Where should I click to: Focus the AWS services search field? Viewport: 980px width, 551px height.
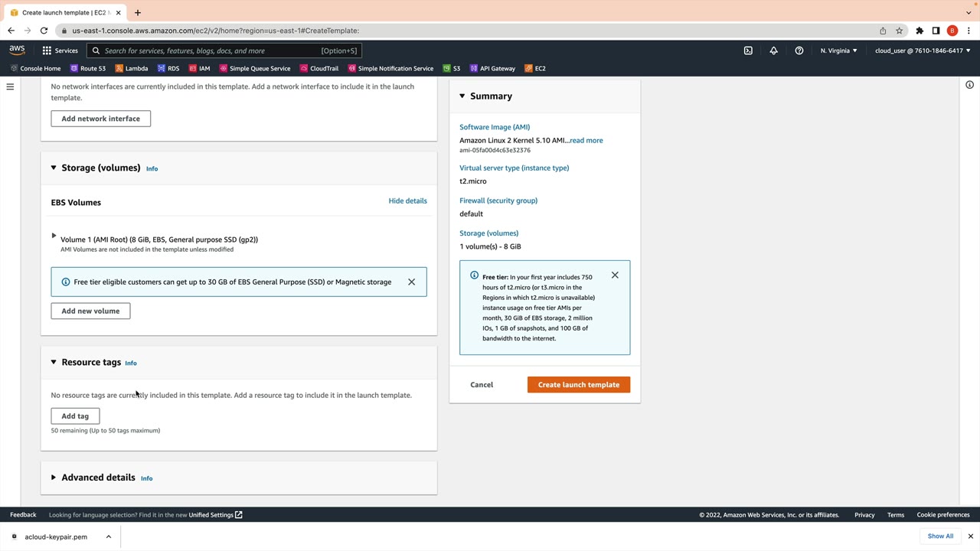click(224, 51)
